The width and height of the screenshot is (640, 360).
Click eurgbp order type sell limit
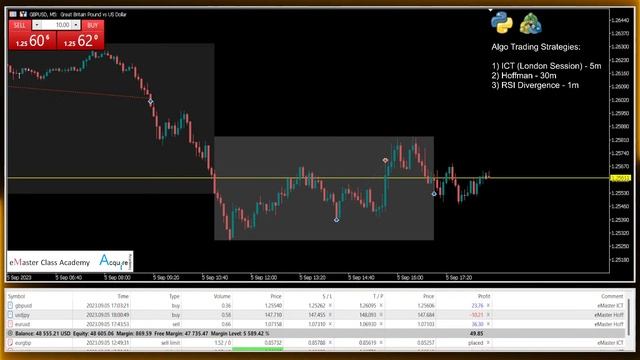coord(170,343)
